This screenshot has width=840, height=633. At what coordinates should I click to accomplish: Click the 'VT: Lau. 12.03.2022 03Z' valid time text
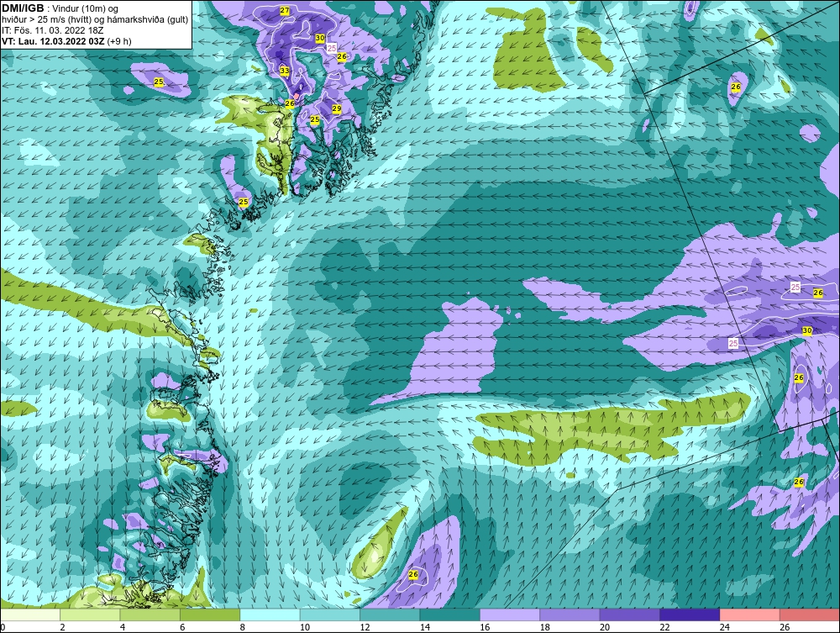[x=53, y=41]
